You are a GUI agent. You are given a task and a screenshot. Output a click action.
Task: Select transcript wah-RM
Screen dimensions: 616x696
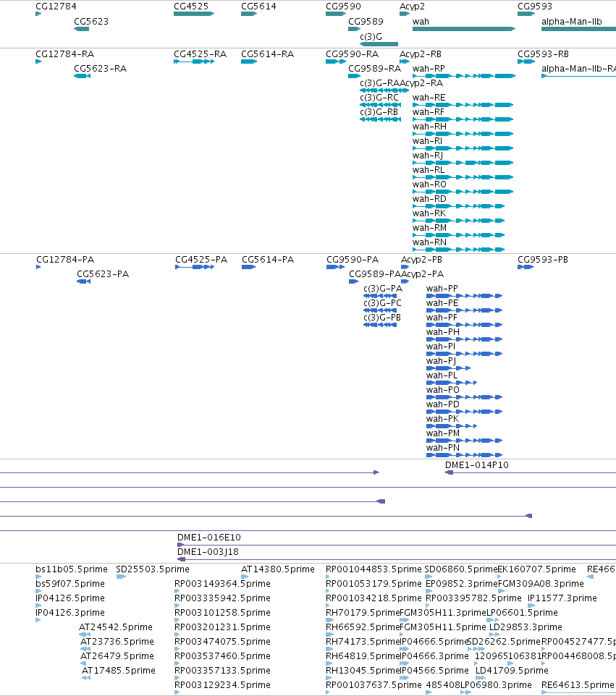pos(429,228)
